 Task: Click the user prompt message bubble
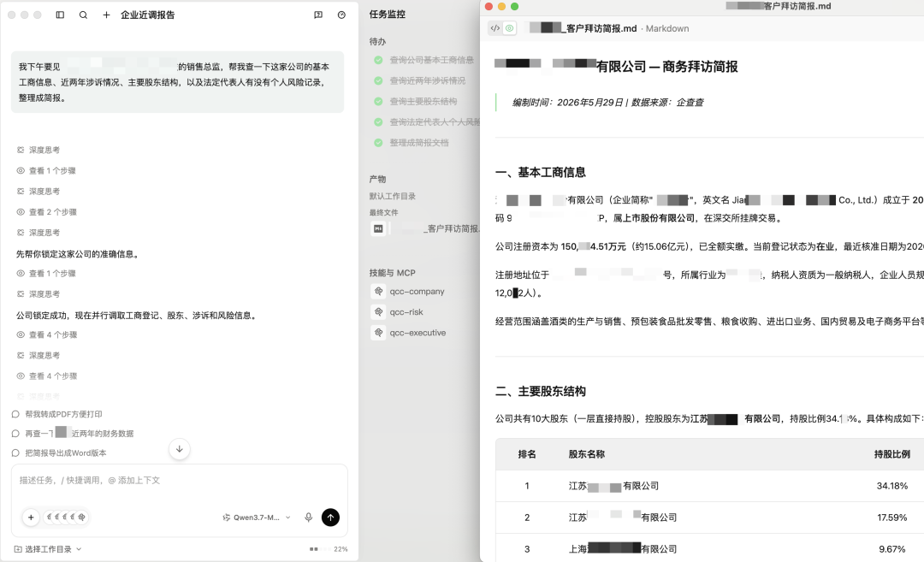coord(177,82)
